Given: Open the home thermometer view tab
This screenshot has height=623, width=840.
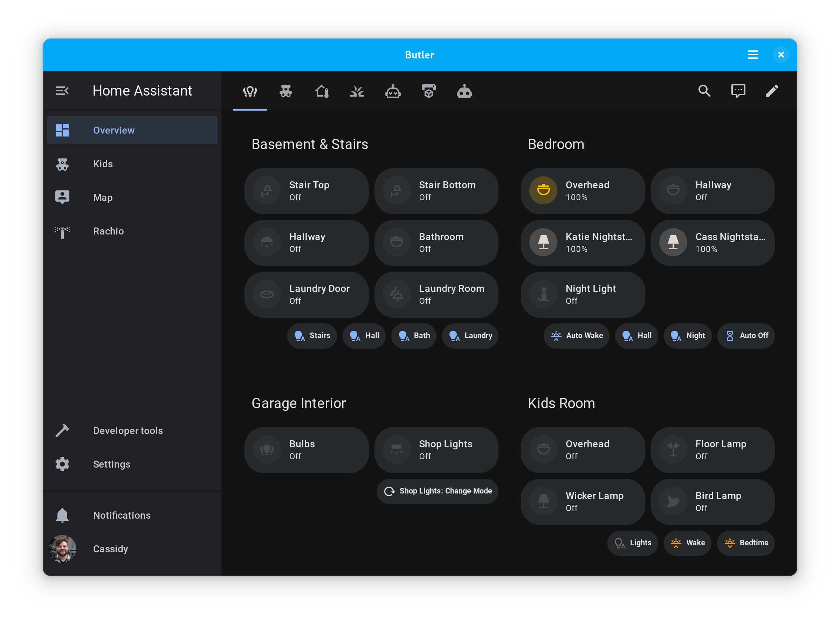Looking at the screenshot, I should click(x=322, y=91).
